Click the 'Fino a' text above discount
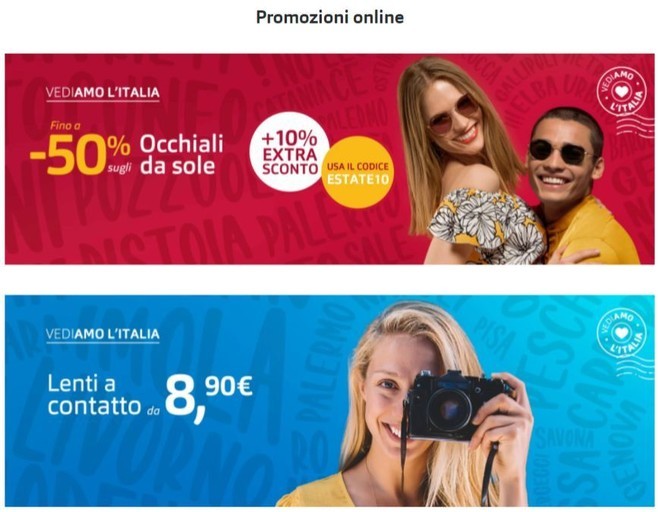 pyautogui.click(x=65, y=125)
